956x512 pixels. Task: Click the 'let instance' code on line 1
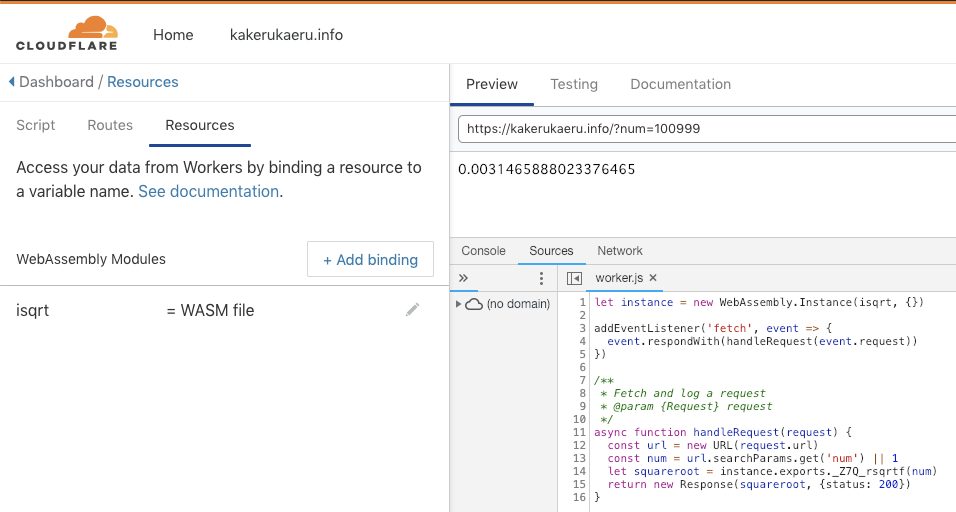tap(759, 302)
